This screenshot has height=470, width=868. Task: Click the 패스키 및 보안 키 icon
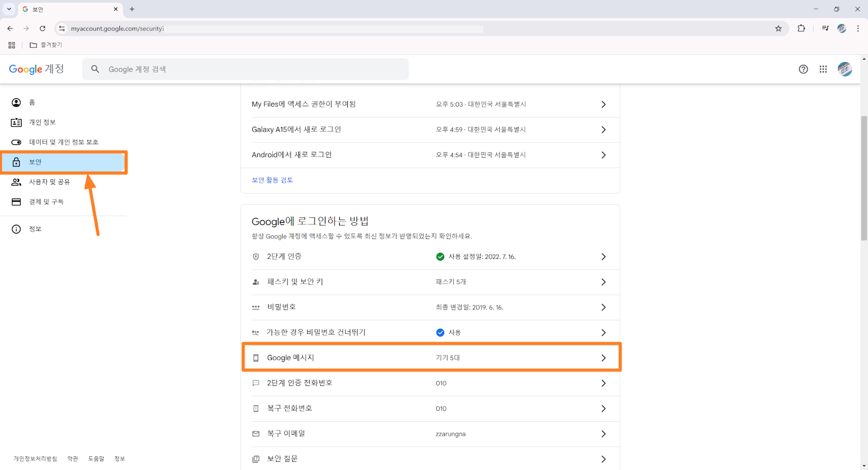point(256,282)
